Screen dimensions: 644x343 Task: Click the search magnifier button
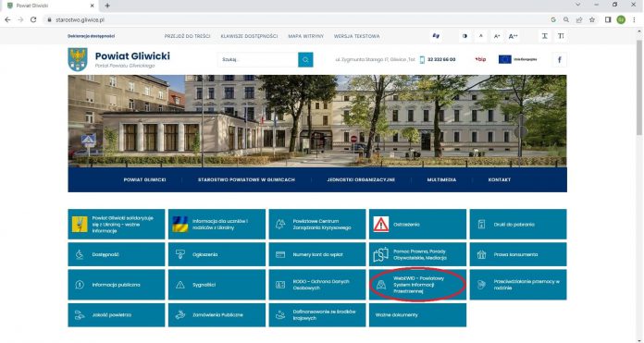click(305, 59)
